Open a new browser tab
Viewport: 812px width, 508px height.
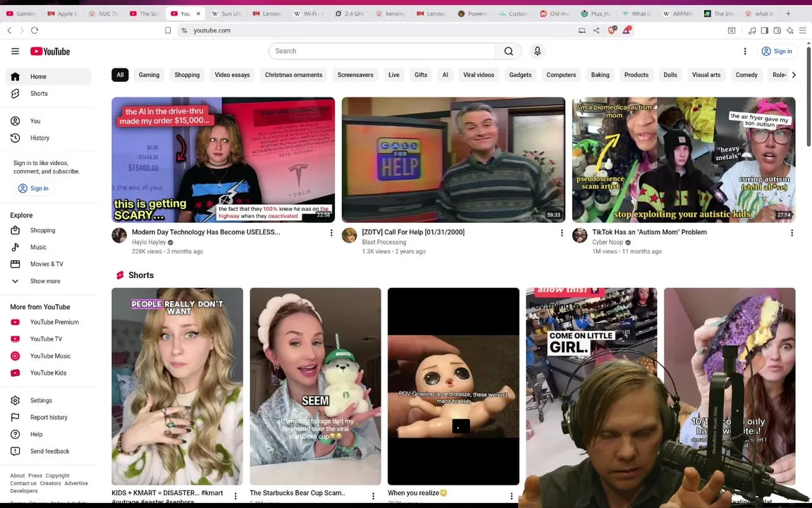click(x=788, y=14)
